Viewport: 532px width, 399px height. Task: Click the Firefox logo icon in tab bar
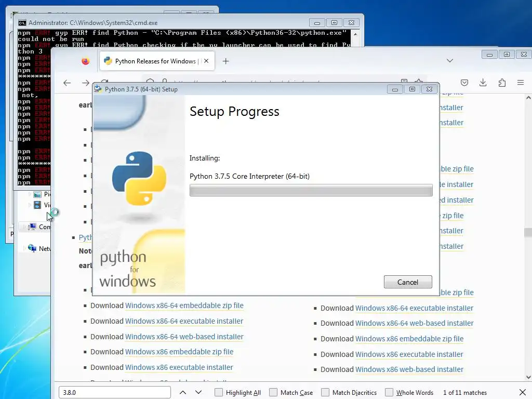click(86, 61)
